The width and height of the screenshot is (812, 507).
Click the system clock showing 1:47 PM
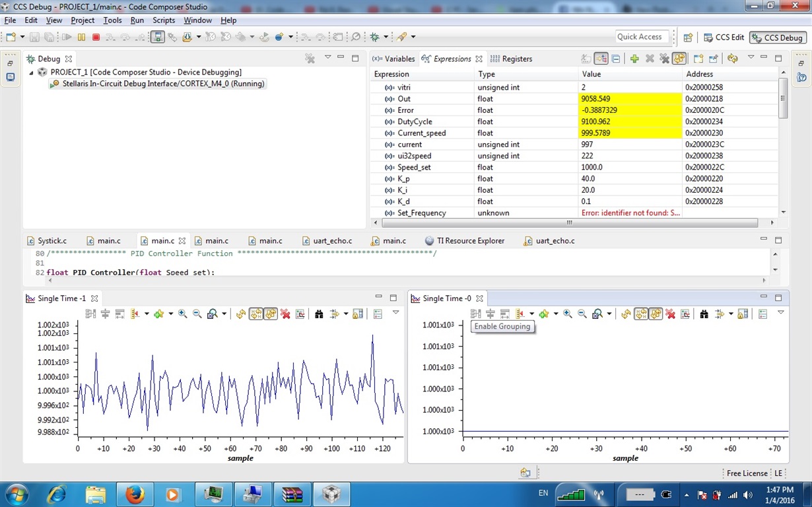pyautogui.click(x=780, y=490)
